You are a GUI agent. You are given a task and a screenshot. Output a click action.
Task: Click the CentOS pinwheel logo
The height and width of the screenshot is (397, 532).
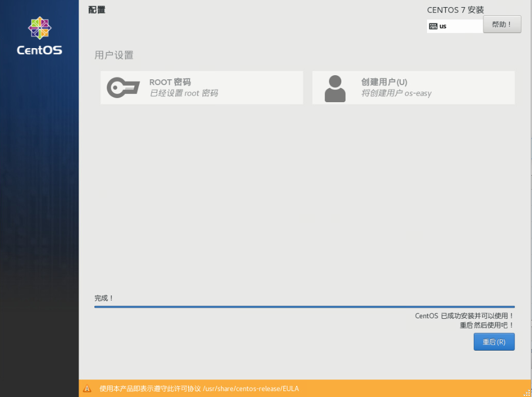click(x=40, y=28)
